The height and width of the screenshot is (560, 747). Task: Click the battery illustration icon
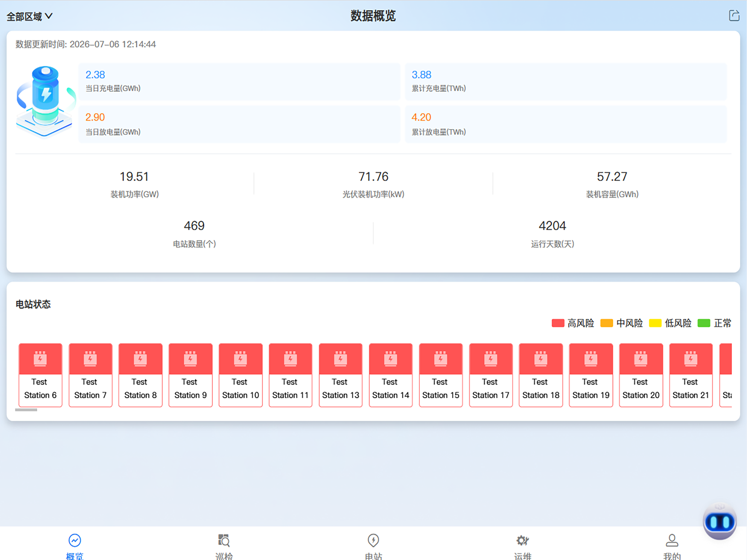point(46,102)
